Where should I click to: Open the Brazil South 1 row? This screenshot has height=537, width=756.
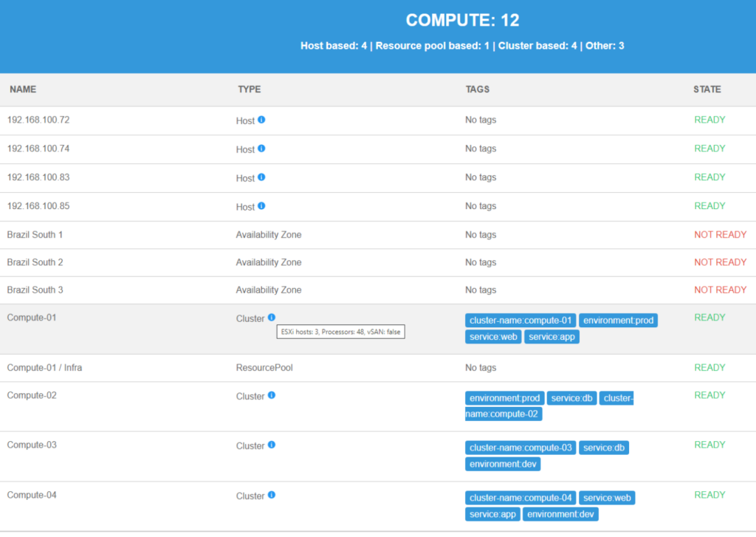click(x=35, y=235)
